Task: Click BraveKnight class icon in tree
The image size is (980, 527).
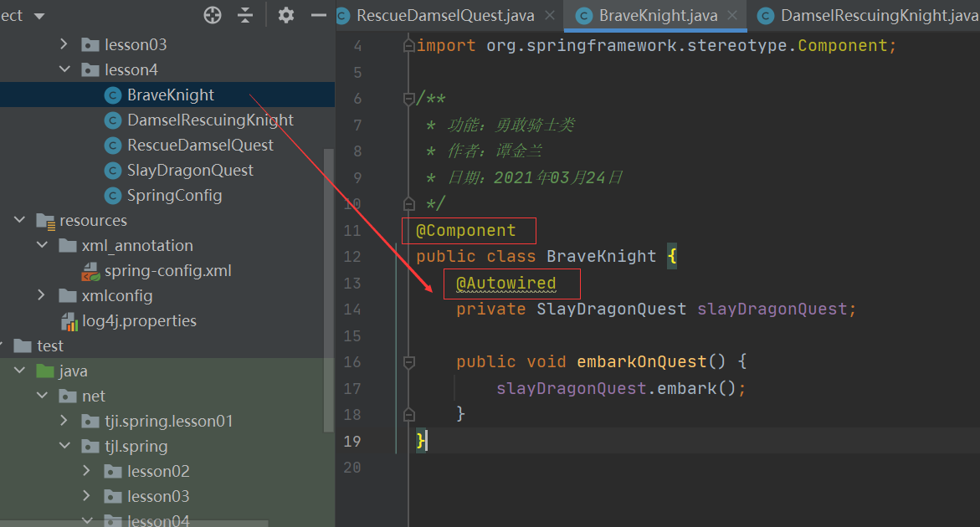Action: [112, 95]
